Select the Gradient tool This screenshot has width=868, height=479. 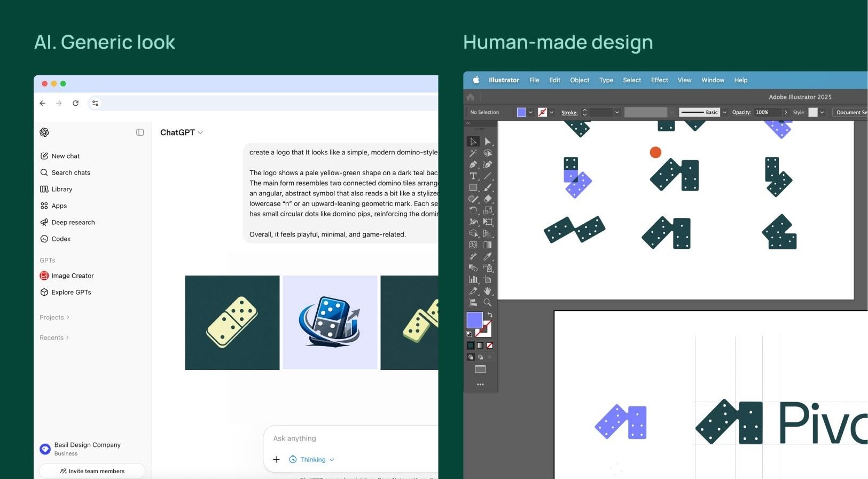click(487, 245)
